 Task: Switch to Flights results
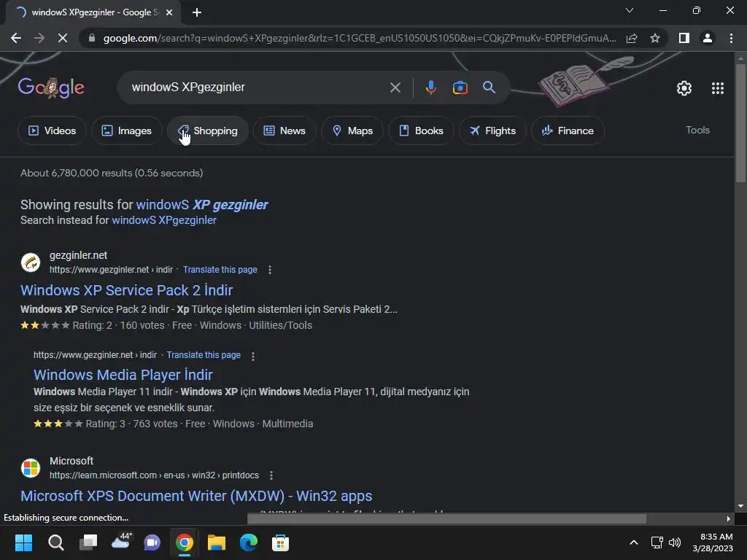pos(492,131)
